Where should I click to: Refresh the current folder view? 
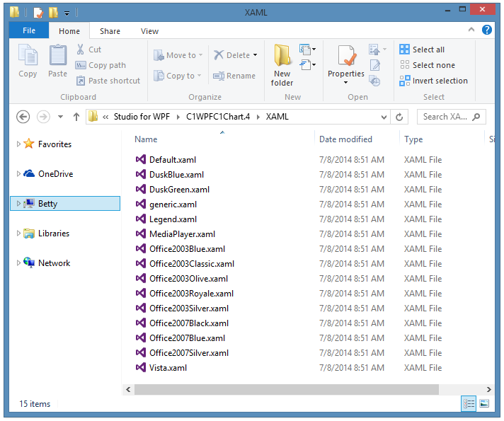[401, 117]
